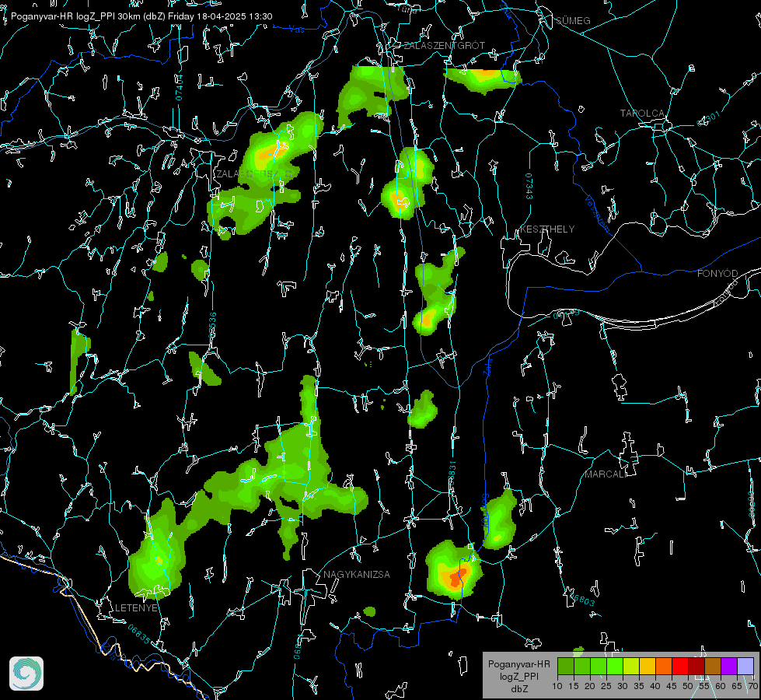This screenshot has height=700, width=761.
Task: Click the radar title and timestamp text
Action: [x=141, y=16]
